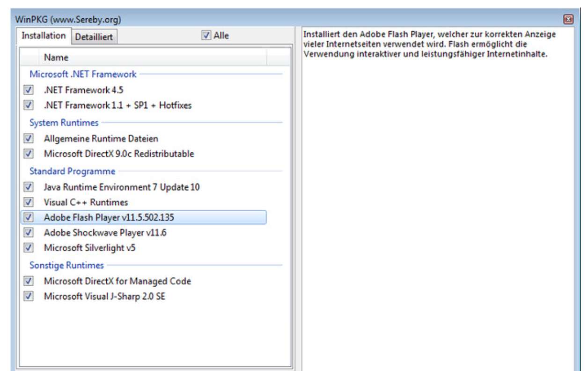Collapse the Microsoft .NET Framework group
The width and height of the screenshot is (588, 371).
click(83, 74)
